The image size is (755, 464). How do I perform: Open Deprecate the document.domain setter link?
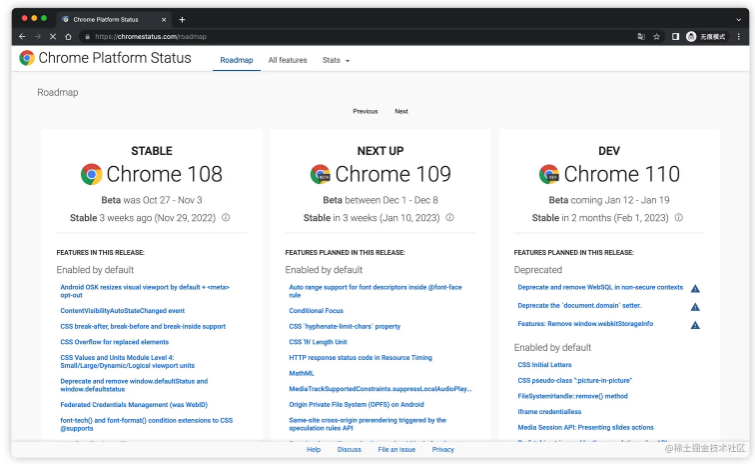[x=579, y=306]
